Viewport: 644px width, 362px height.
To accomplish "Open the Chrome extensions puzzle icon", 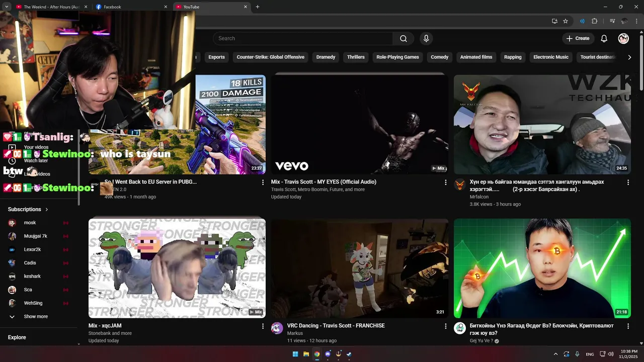I will 595,21.
